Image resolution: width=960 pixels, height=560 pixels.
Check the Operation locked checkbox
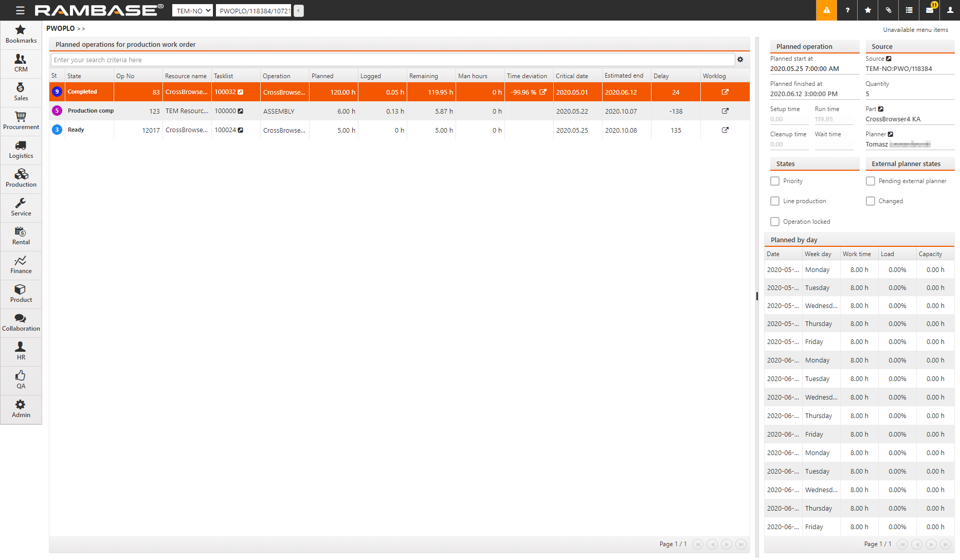[775, 222]
